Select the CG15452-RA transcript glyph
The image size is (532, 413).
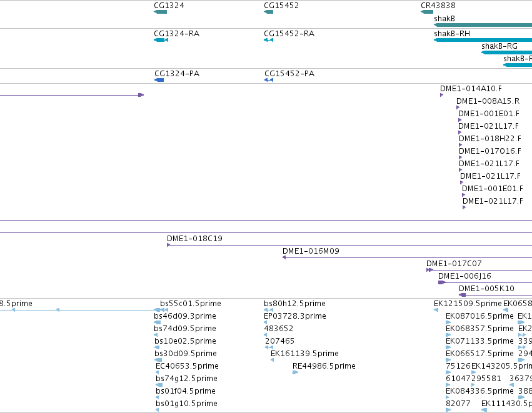[268, 40]
